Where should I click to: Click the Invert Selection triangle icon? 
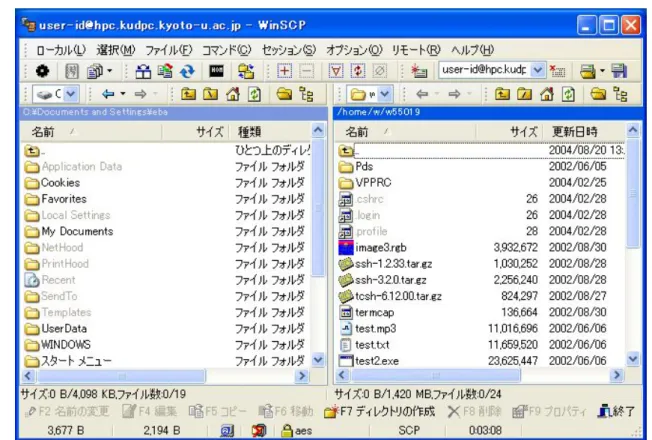pyautogui.click(x=336, y=71)
